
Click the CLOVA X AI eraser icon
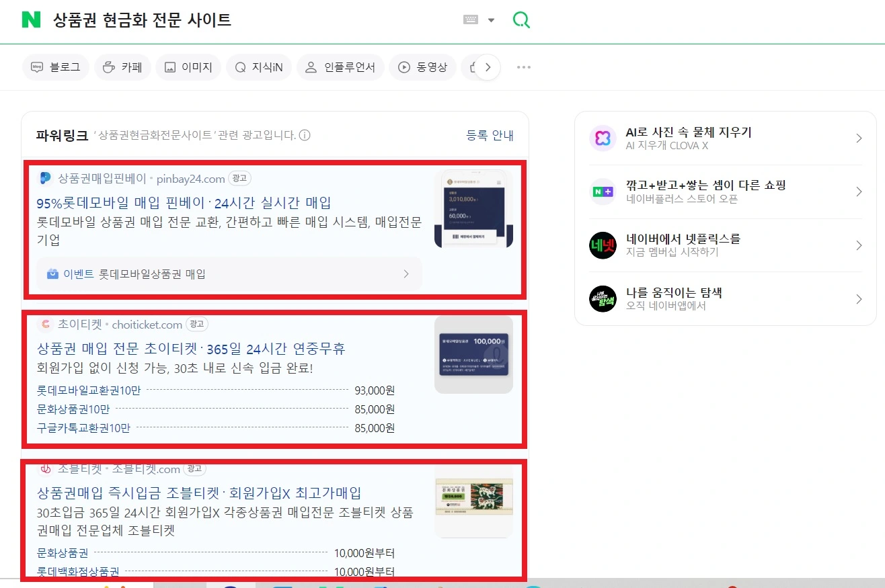603,138
